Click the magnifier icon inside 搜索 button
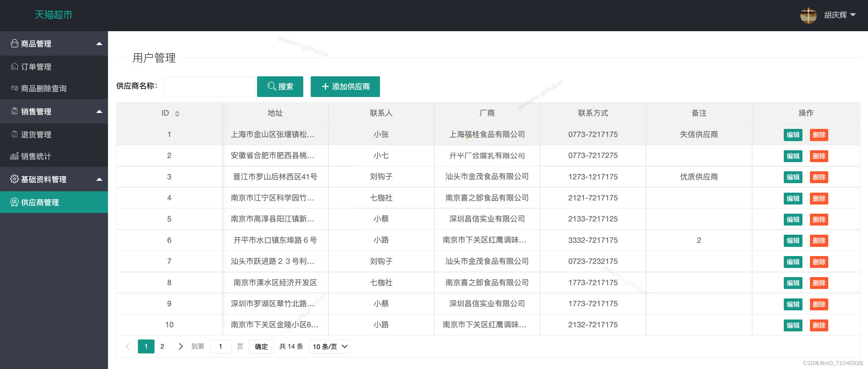This screenshot has width=868, height=369. click(x=271, y=86)
